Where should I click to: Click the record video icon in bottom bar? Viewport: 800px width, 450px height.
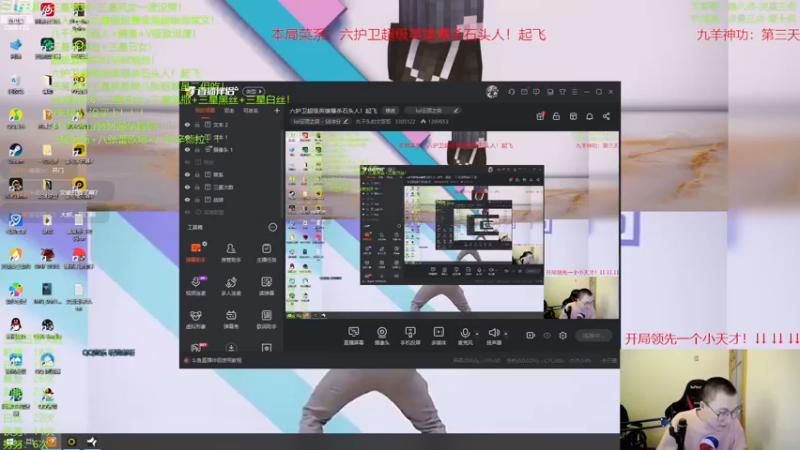(531, 335)
